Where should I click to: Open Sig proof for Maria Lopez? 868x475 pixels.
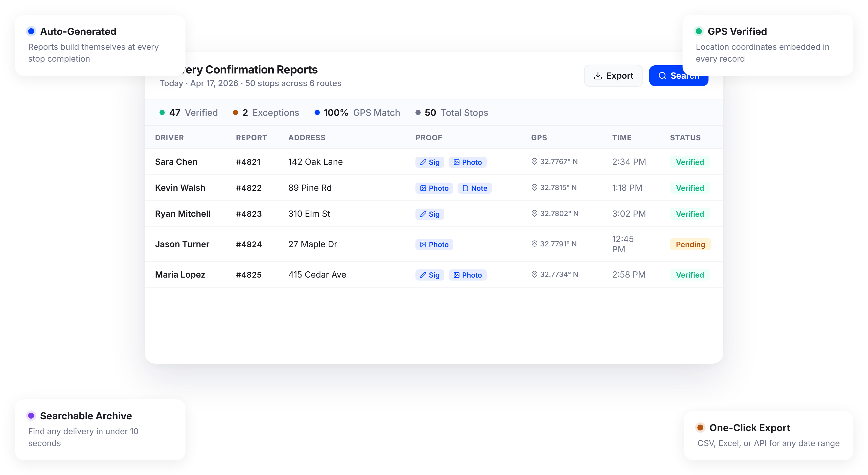pyautogui.click(x=430, y=275)
